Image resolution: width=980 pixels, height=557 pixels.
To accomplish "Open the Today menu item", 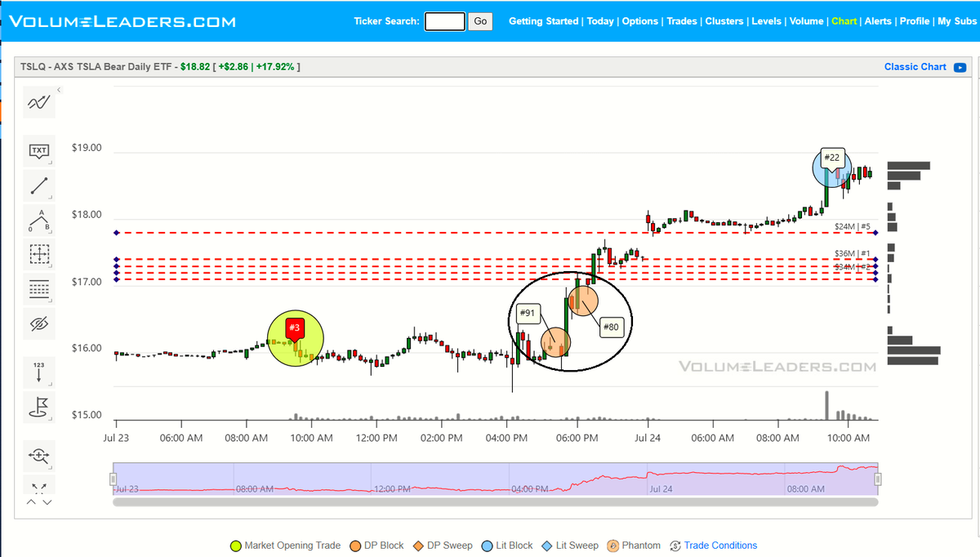I will pos(600,21).
